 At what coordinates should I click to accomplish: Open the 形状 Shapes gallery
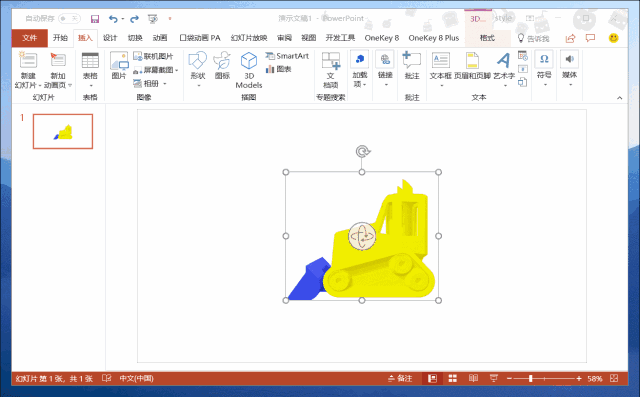pyautogui.click(x=198, y=69)
